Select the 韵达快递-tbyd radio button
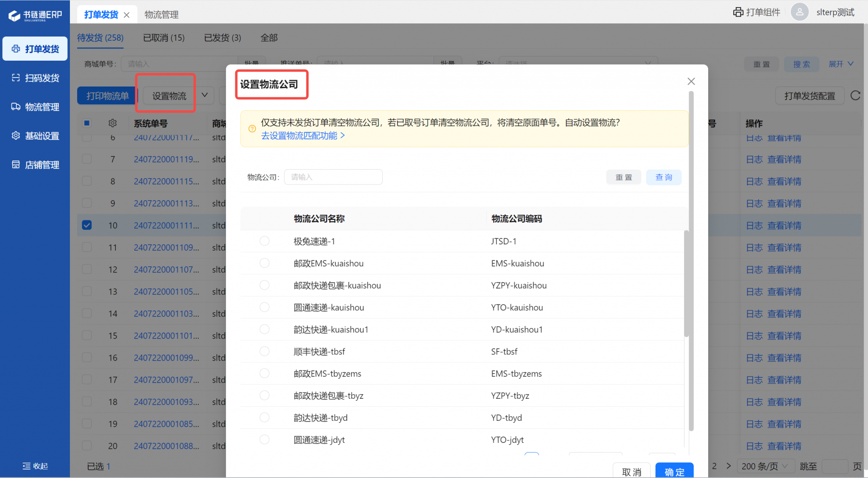 click(x=264, y=417)
